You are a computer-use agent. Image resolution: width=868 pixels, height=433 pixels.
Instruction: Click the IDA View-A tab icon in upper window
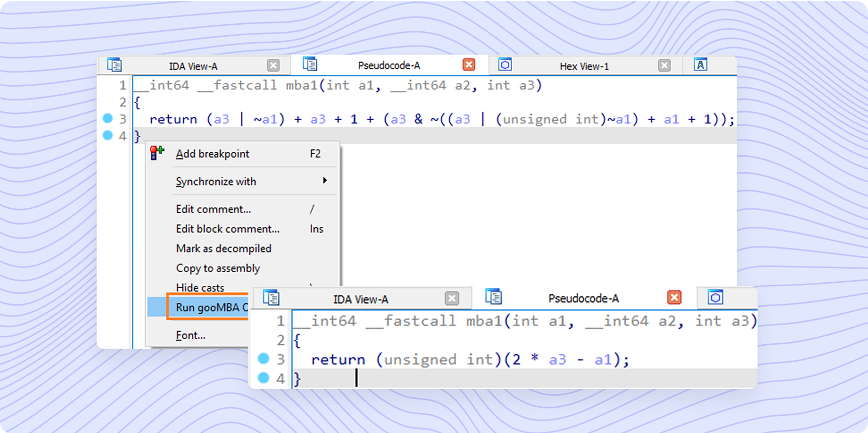pos(114,65)
